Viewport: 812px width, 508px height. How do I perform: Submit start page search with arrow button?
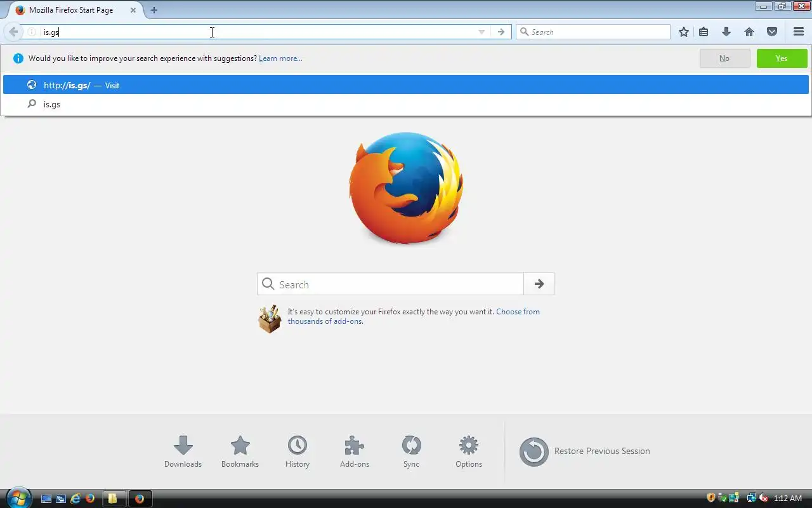[539, 284]
